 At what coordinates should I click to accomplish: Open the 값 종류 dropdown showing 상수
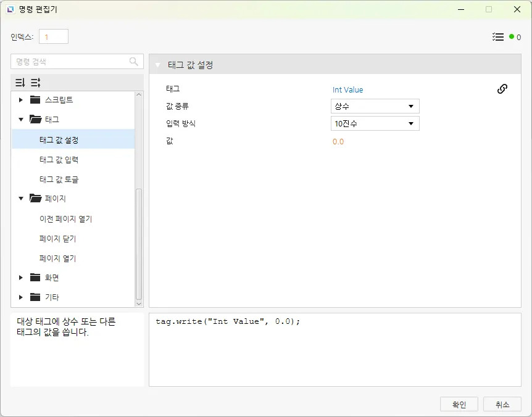tap(375, 106)
